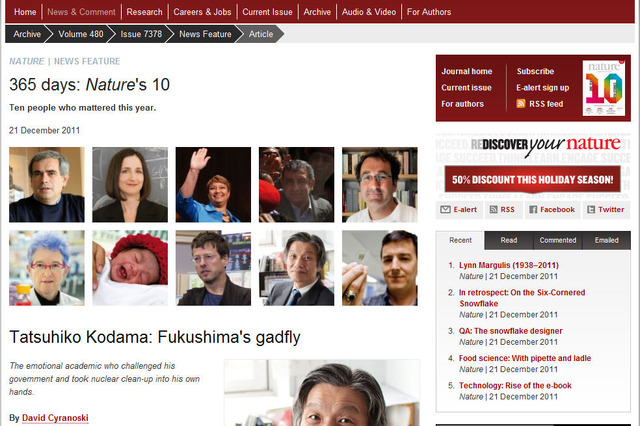Open the Home menu item
The image size is (640, 426).
pos(25,12)
